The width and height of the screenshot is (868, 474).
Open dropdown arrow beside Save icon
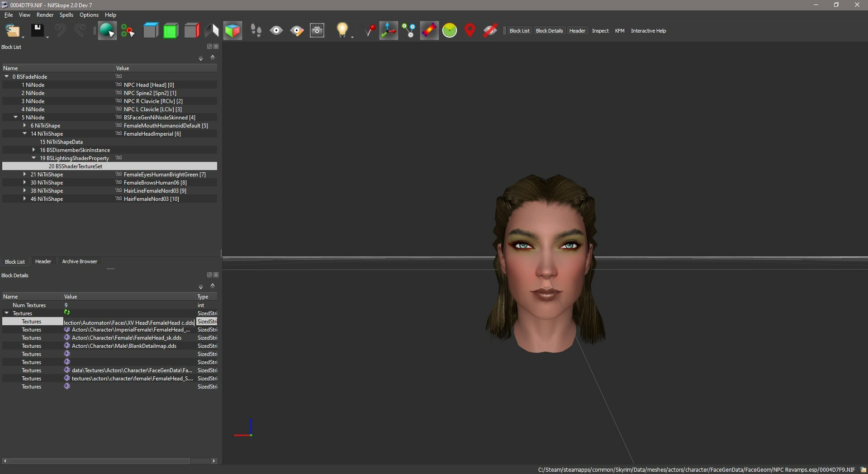click(47, 37)
